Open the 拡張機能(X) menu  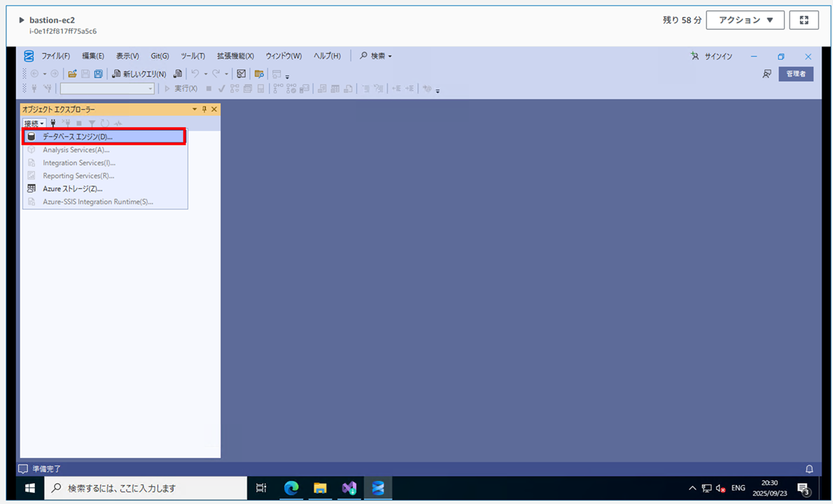235,56
